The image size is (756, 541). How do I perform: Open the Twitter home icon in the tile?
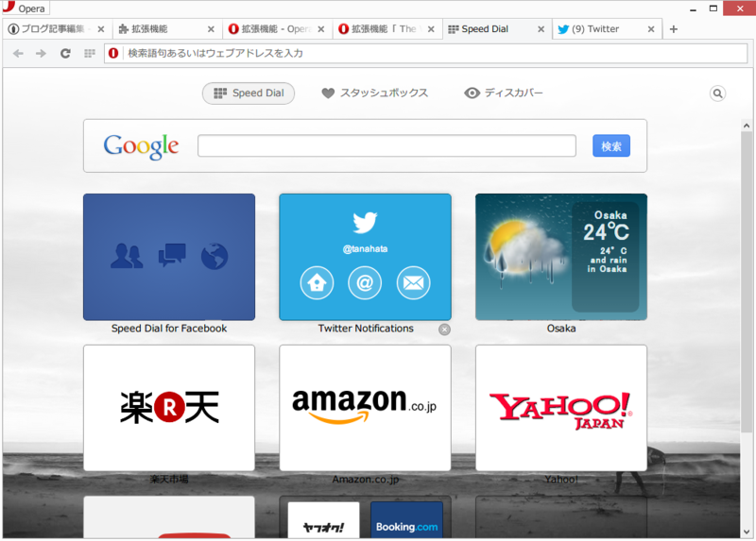coord(317,283)
